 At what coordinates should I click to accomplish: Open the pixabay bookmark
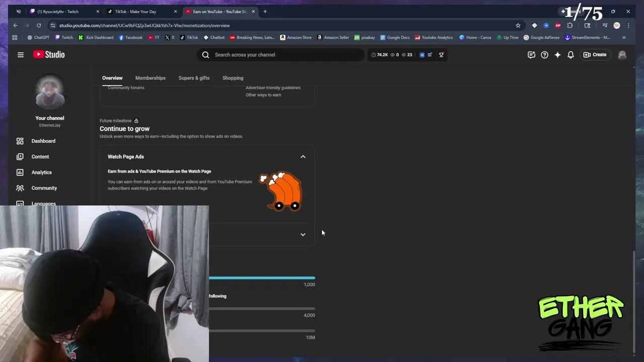(364, 37)
